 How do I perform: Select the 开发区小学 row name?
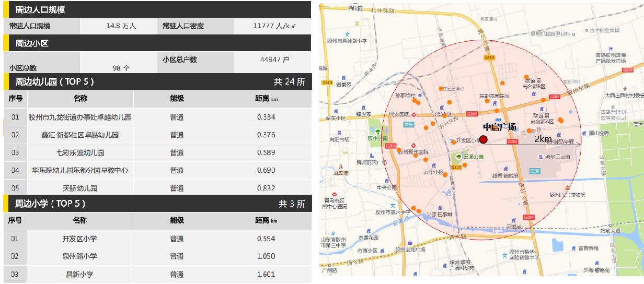79,239
